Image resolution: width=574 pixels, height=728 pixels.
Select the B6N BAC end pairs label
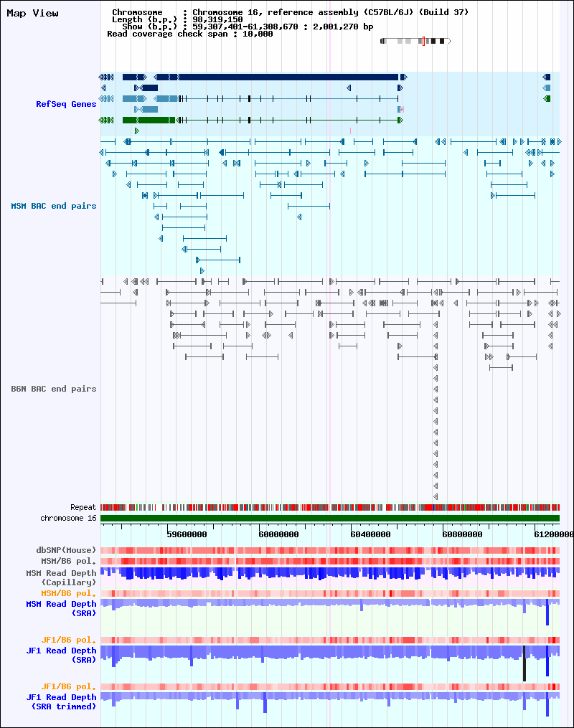pos(53,389)
